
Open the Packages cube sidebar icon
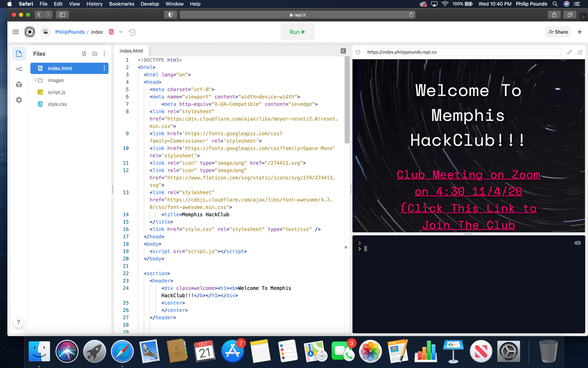19,85
